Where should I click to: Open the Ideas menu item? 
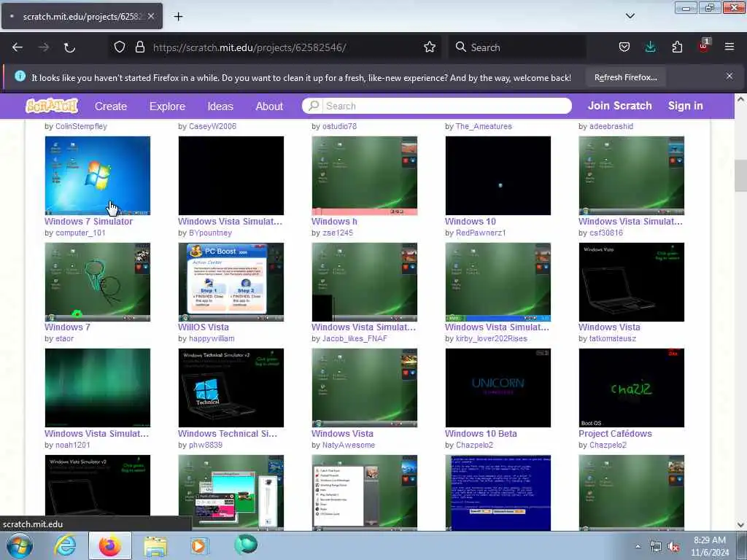pos(220,106)
